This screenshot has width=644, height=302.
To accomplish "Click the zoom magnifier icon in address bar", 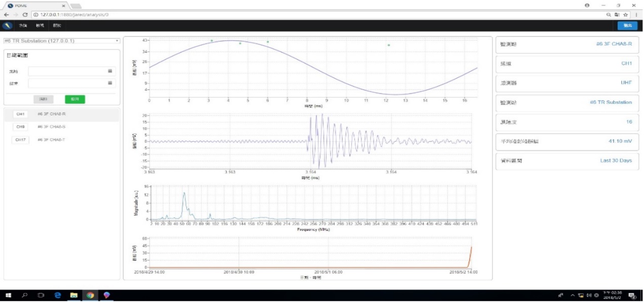I will (x=609, y=15).
